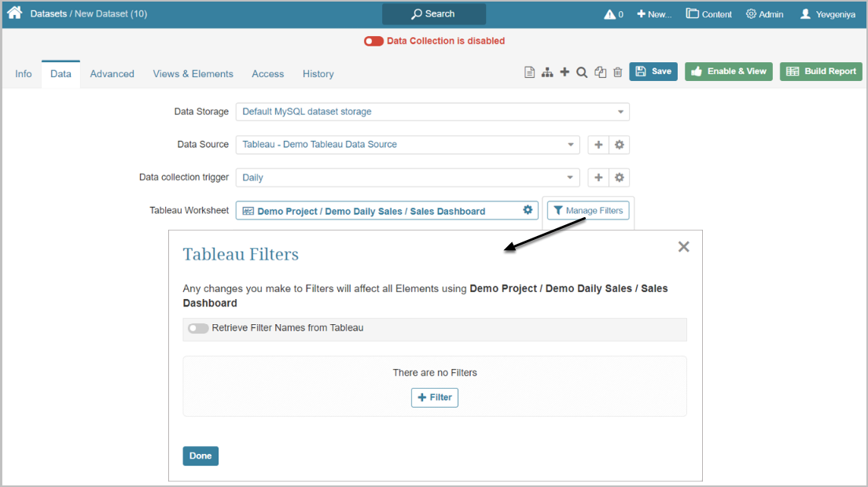868x487 pixels.
Task: Click the Build Report button
Action: pyautogui.click(x=821, y=72)
